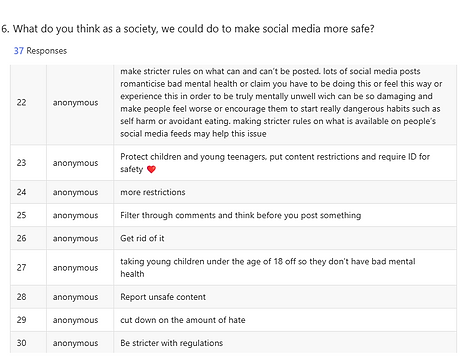Select the anonymous name in row 30
The width and height of the screenshot is (462, 364).
click(75, 343)
